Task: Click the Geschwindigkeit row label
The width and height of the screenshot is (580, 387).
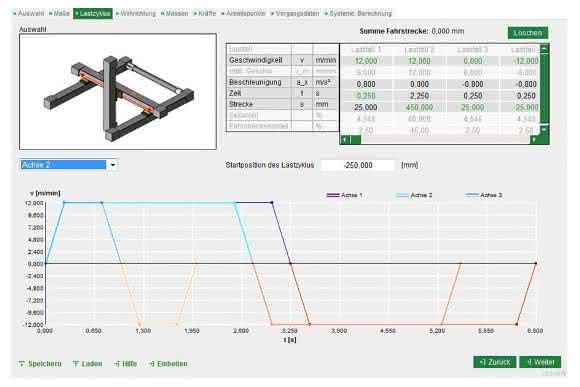Action: point(256,60)
